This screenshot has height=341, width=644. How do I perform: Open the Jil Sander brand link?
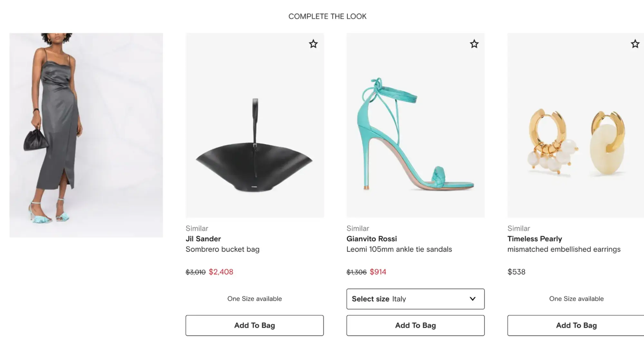point(203,239)
